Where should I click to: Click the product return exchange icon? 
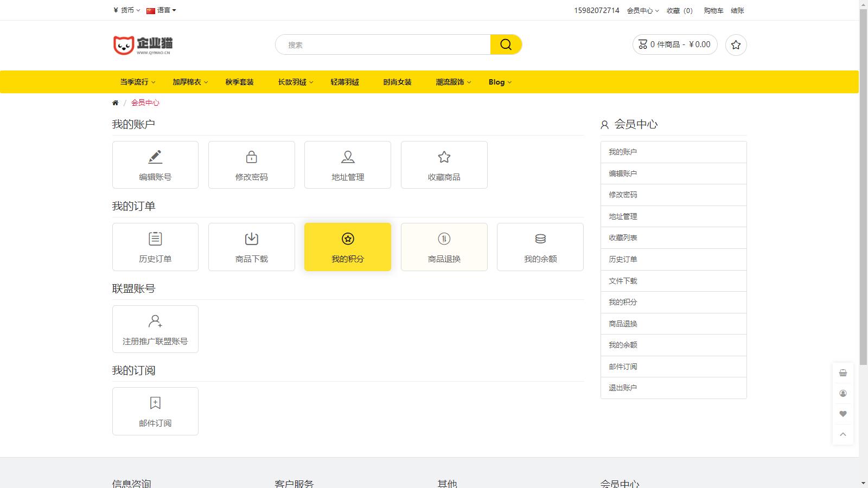point(444,239)
